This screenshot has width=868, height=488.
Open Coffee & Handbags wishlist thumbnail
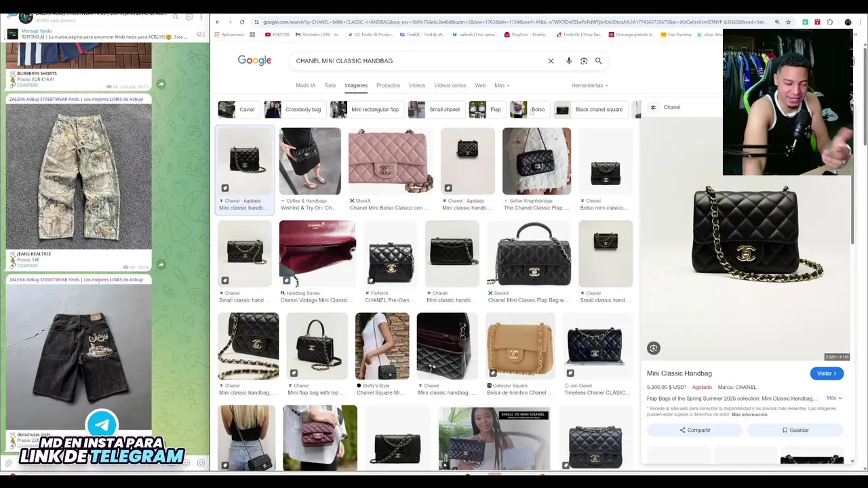point(310,161)
